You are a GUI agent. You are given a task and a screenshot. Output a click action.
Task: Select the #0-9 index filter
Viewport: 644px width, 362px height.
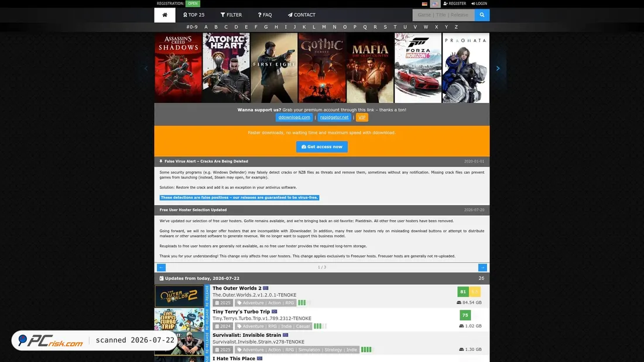(x=192, y=27)
